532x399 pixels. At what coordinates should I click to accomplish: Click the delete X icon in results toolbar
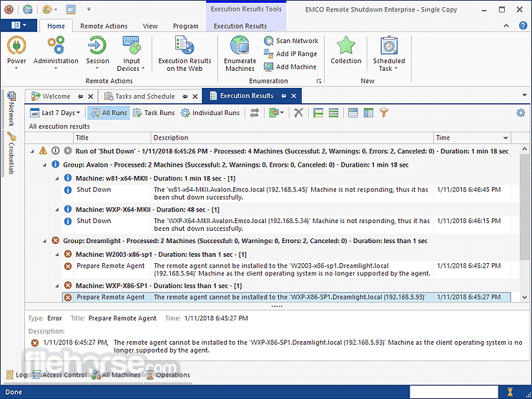[299, 113]
